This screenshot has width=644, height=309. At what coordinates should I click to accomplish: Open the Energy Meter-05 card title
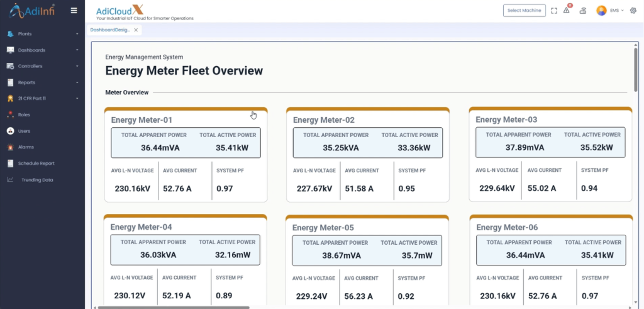(x=323, y=228)
